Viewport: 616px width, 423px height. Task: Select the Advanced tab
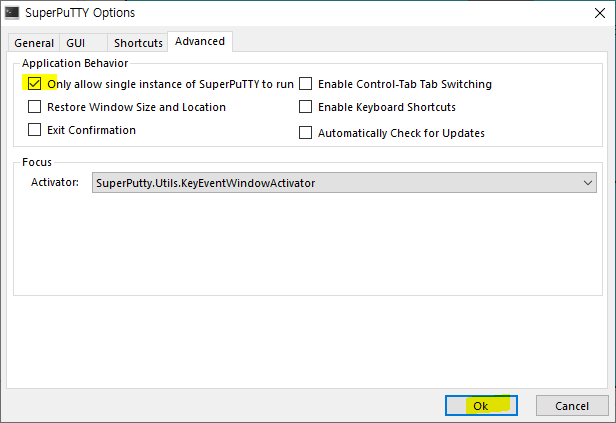tap(200, 41)
